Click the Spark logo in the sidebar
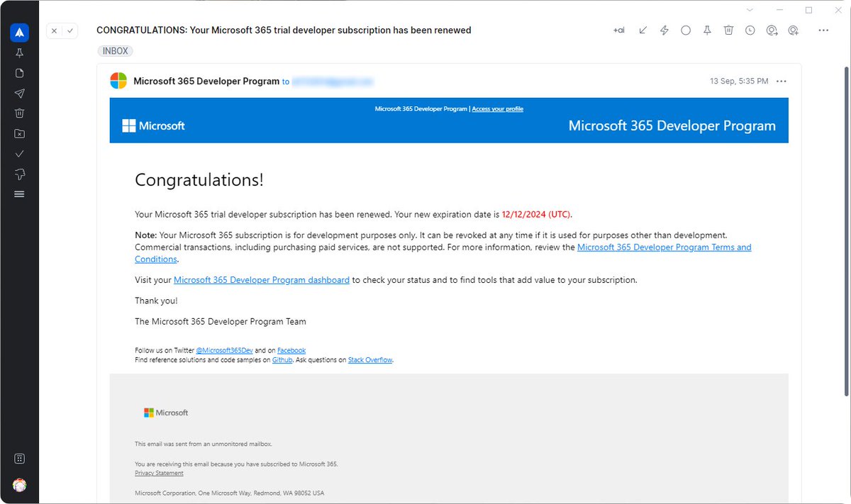 pyautogui.click(x=19, y=32)
